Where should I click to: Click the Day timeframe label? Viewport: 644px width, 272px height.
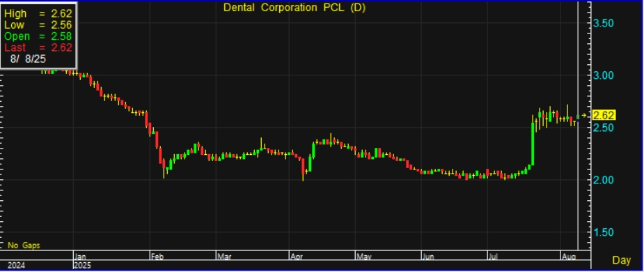[622, 260]
